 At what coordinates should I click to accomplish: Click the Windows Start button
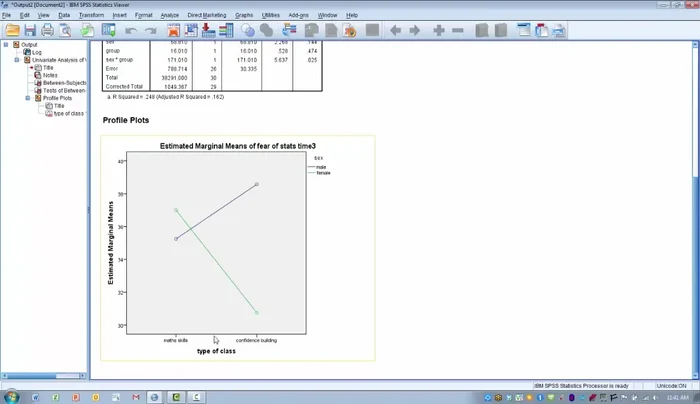tap(11, 397)
